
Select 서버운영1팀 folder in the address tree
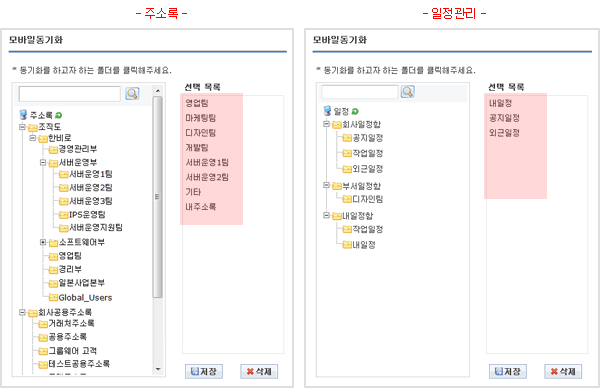[91, 174]
